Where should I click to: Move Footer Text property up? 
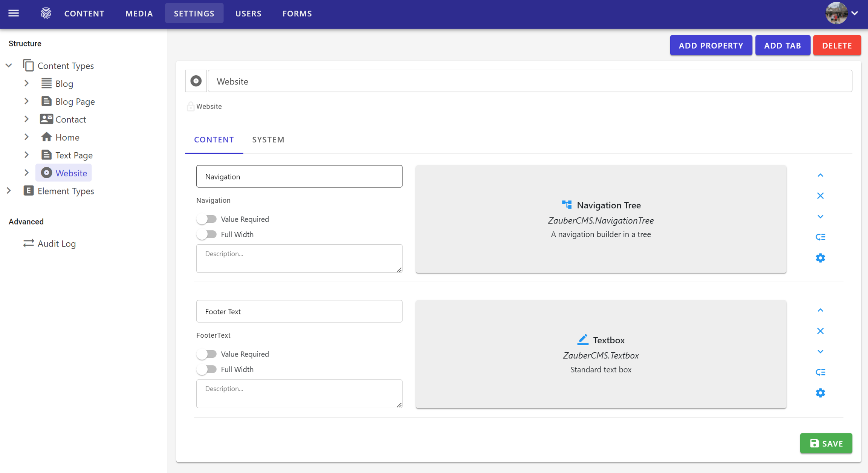point(820,310)
